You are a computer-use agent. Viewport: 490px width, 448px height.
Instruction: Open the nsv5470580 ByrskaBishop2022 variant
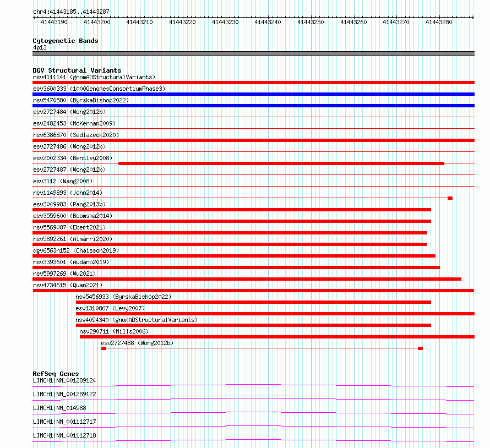click(x=81, y=100)
